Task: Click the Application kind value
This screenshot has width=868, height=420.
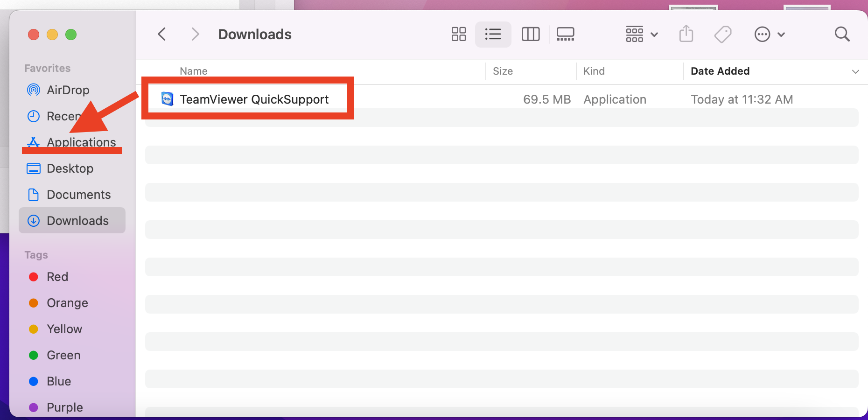Action: coord(615,99)
